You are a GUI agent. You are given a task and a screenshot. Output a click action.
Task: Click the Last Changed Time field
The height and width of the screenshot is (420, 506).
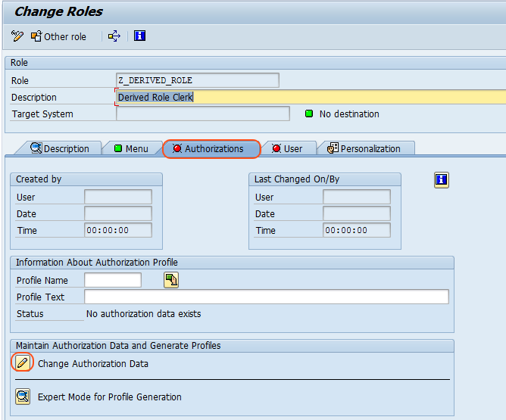pos(357,230)
